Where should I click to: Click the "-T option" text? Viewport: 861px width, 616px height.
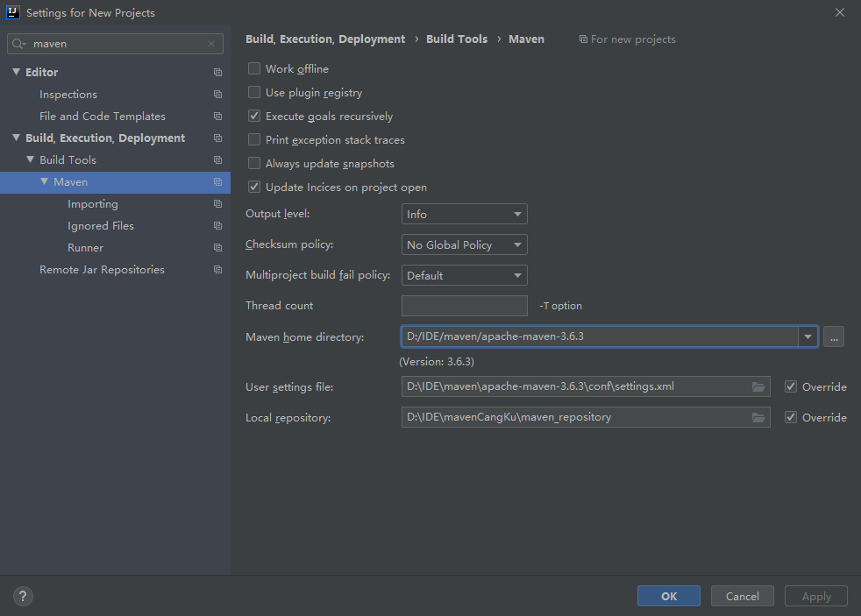click(x=560, y=306)
